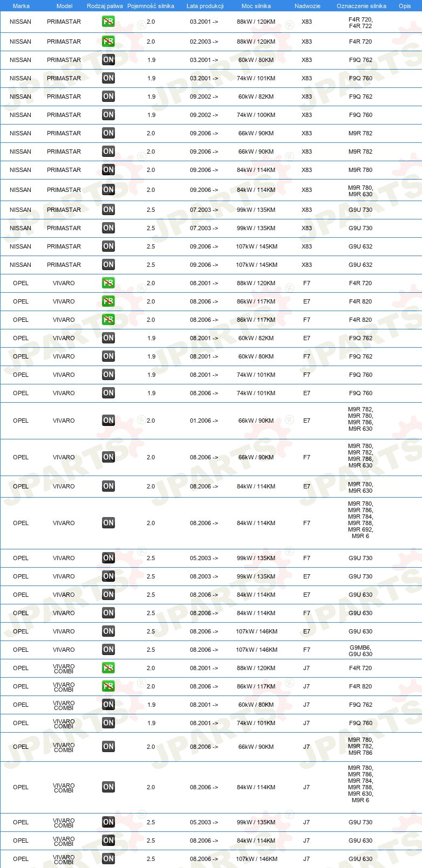Click the Lata produkcji column header
Viewport: 422px width, 868px height.
205,6
